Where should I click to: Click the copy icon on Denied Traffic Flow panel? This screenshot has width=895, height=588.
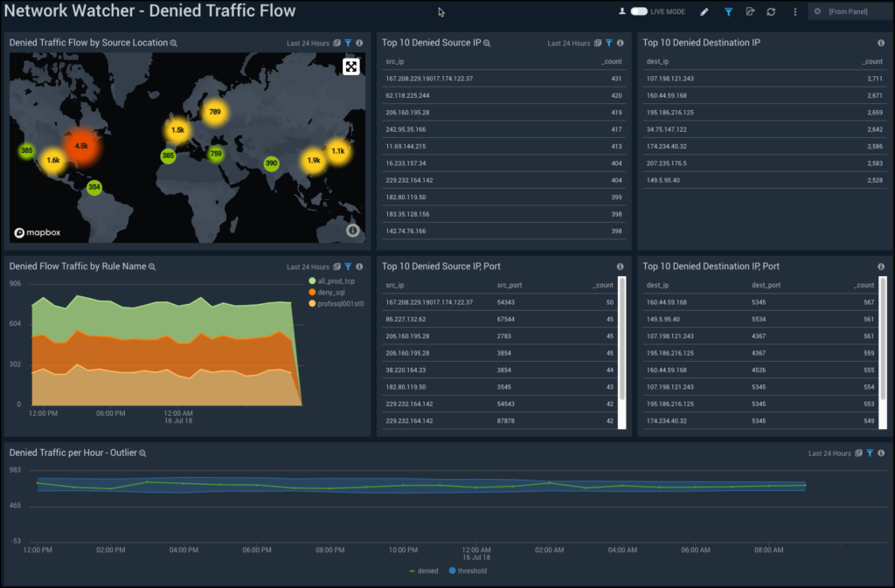(338, 42)
